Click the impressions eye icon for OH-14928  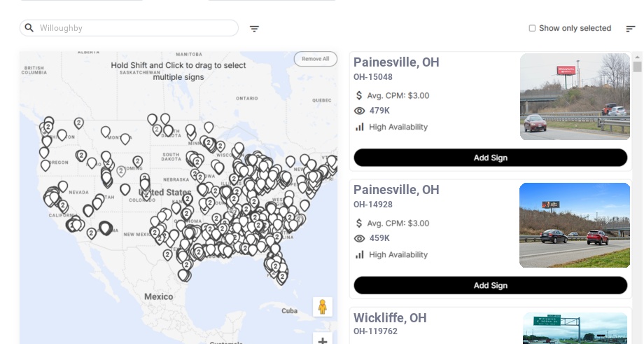360,238
